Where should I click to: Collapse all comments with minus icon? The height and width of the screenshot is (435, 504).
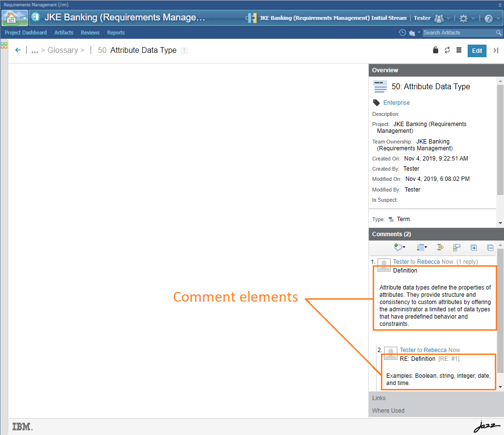(x=490, y=247)
